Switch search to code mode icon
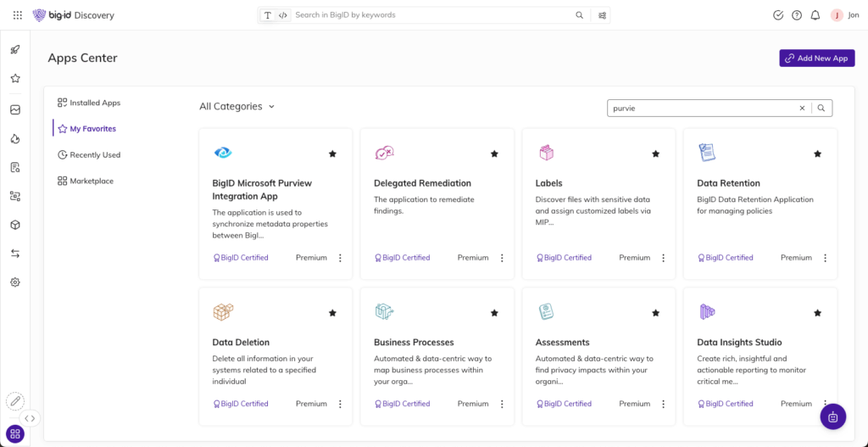 282,15
